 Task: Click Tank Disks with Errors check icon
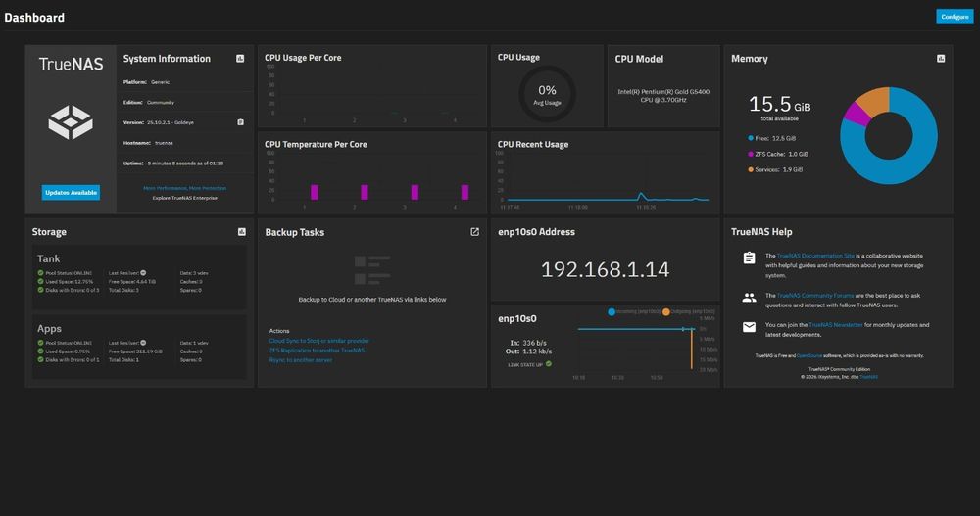tap(40, 290)
